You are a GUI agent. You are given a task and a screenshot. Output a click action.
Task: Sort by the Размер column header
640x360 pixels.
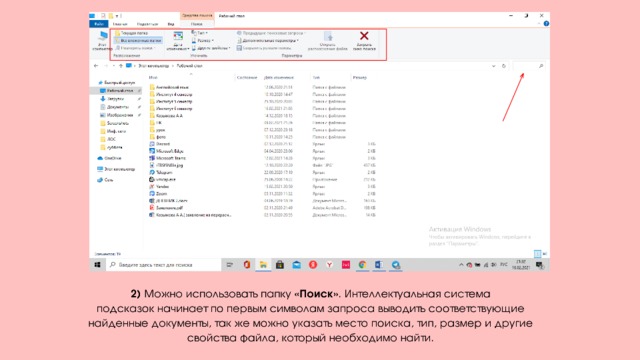360,77
